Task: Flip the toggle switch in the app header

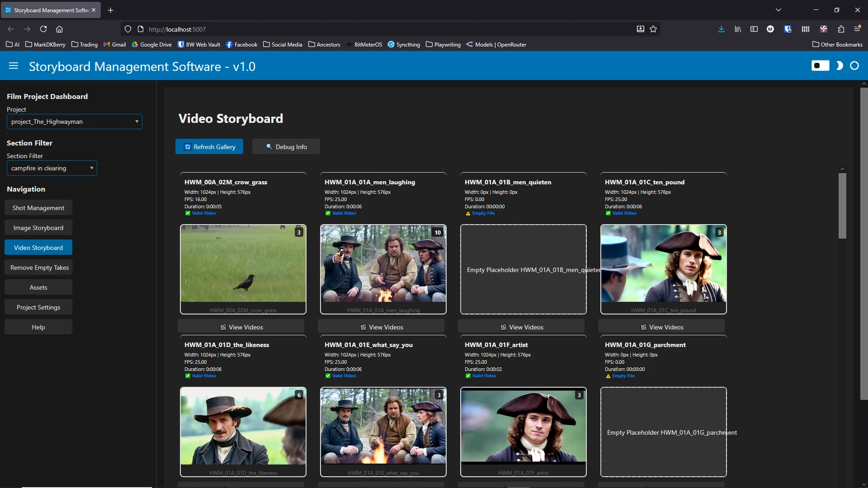Action: (x=820, y=66)
